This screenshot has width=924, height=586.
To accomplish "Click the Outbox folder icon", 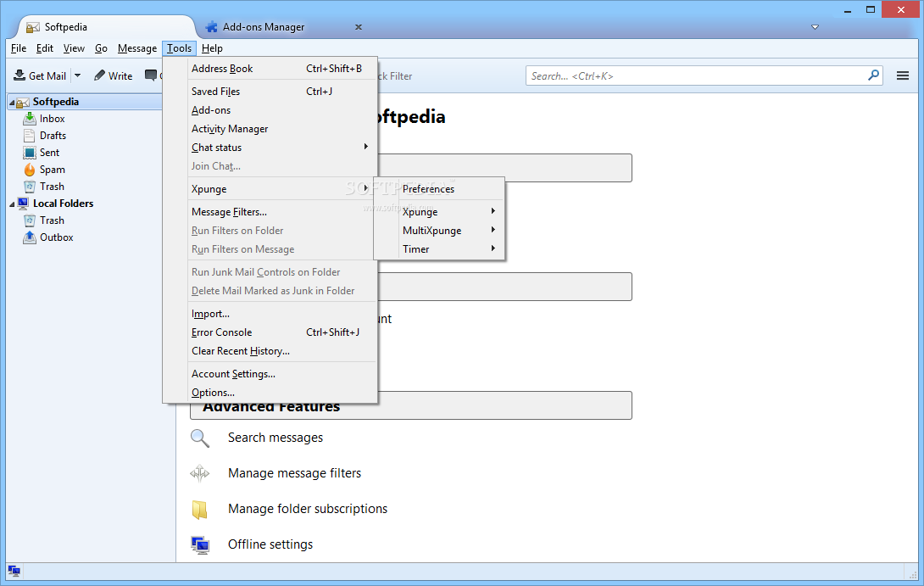I will (30, 237).
